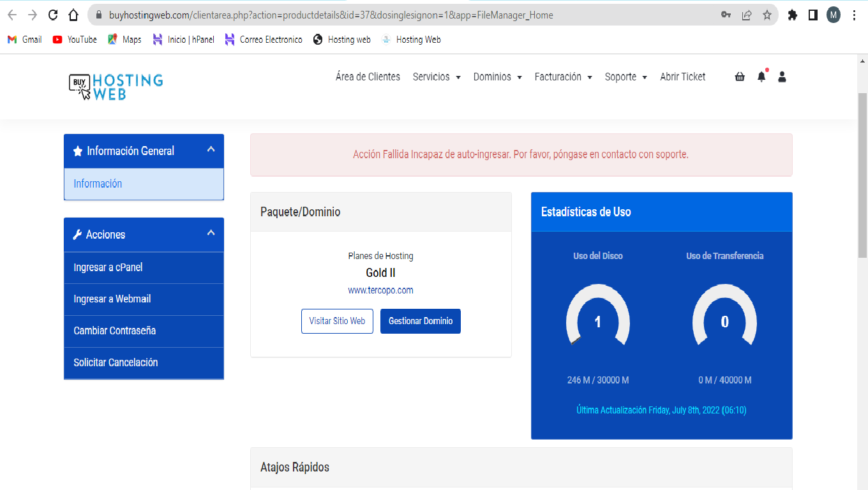Open the Soporte dropdown menu
Image resolution: width=868 pixels, height=490 pixels.
click(x=625, y=77)
